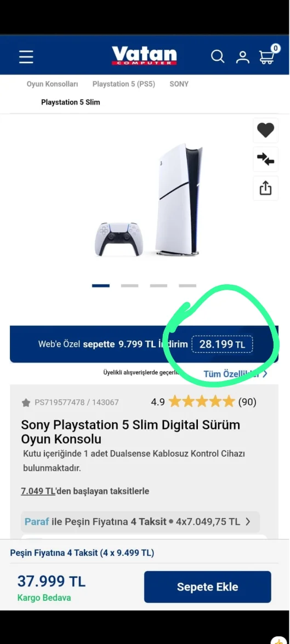The width and height of the screenshot is (290, 644).
Task: Tap the search magnifier icon
Action: (218, 56)
